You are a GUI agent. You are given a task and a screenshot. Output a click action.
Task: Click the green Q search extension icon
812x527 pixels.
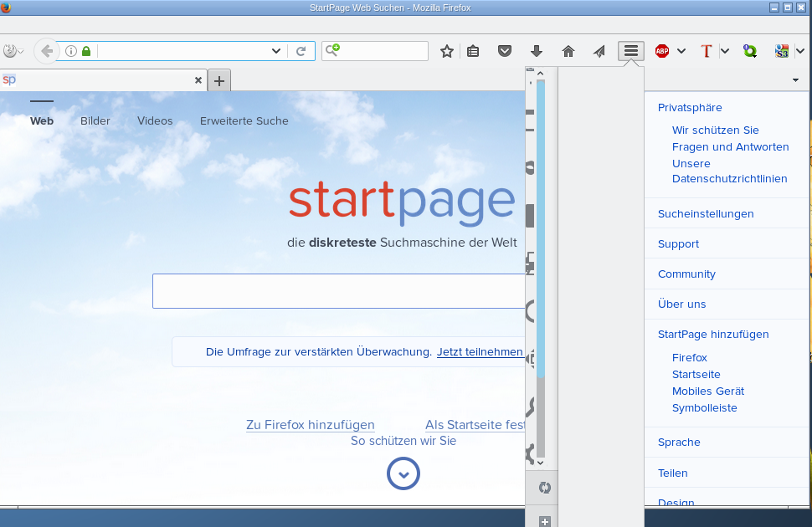pyautogui.click(x=750, y=51)
